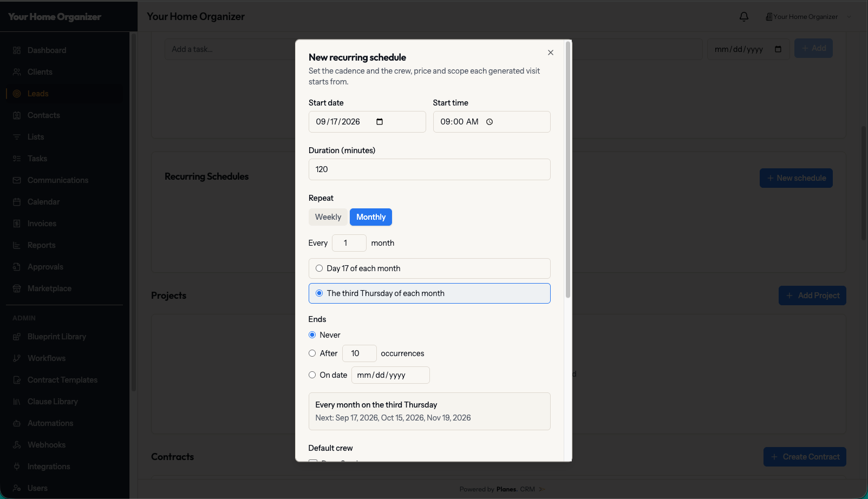The image size is (868, 499).
Task: Click the Calendar icon in sidebar
Action: pos(17,202)
